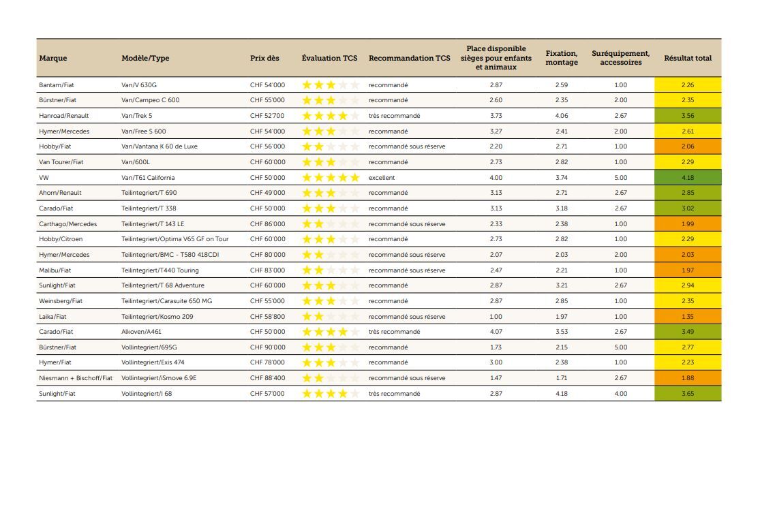Click the star rating in the Malibu/Fiat row
This screenshot has width=760, height=532.
(x=331, y=270)
